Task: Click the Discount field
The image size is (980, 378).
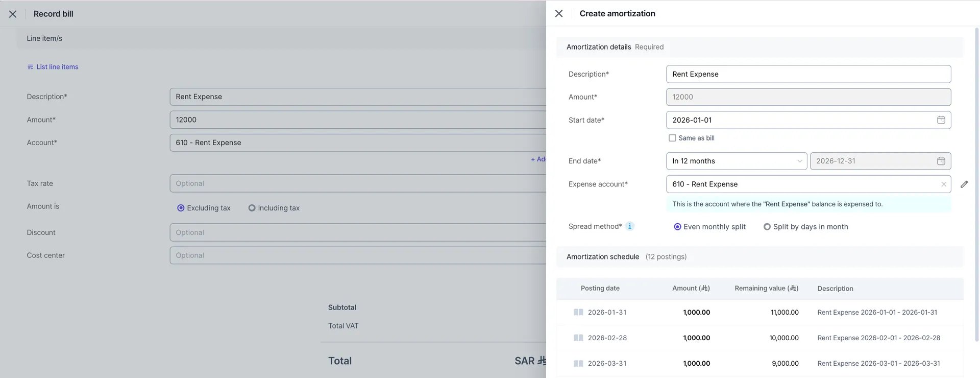Action: tap(358, 232)
